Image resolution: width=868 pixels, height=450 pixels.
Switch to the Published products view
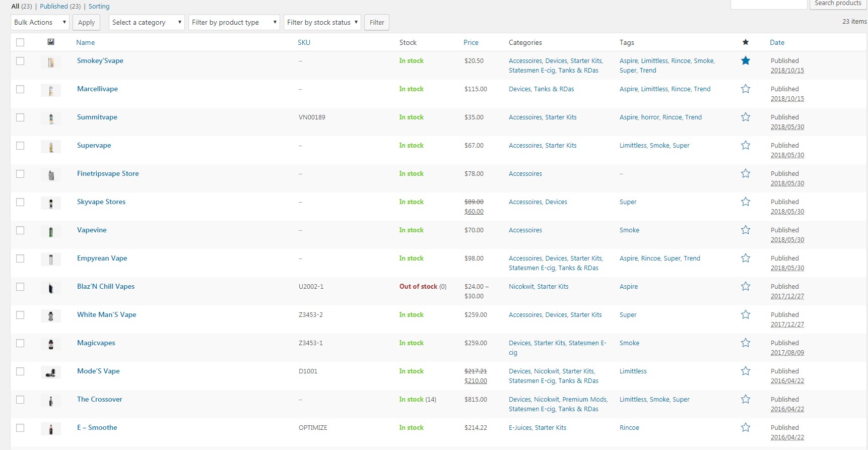60,6
